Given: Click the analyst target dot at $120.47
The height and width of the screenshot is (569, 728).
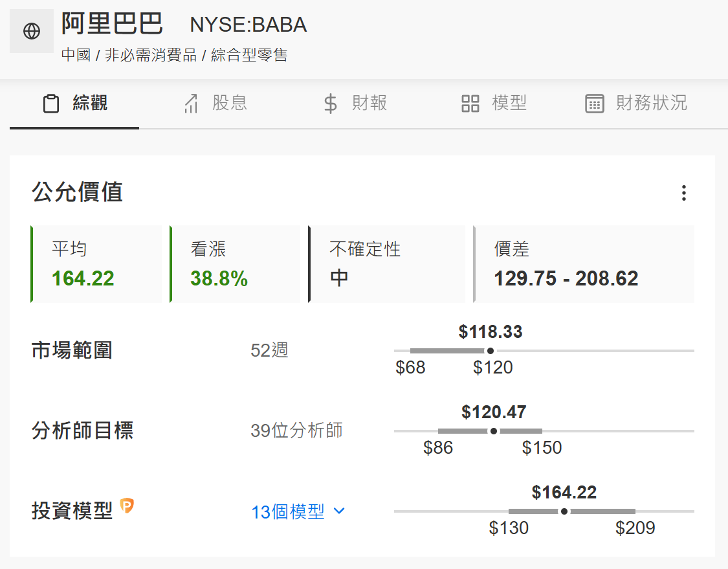Looking at the screenshot, I should 494,431.
